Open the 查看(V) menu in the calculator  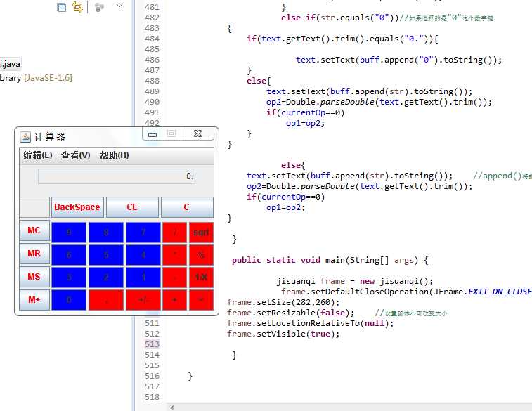click(75, 155)
